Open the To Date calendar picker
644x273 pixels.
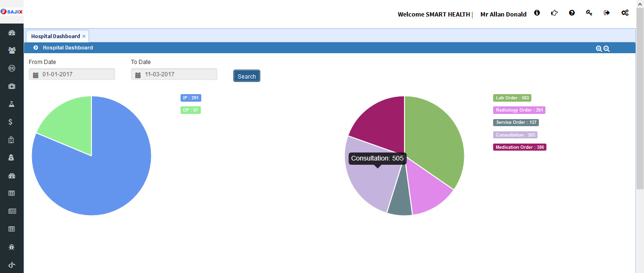(x=138, y=75)
